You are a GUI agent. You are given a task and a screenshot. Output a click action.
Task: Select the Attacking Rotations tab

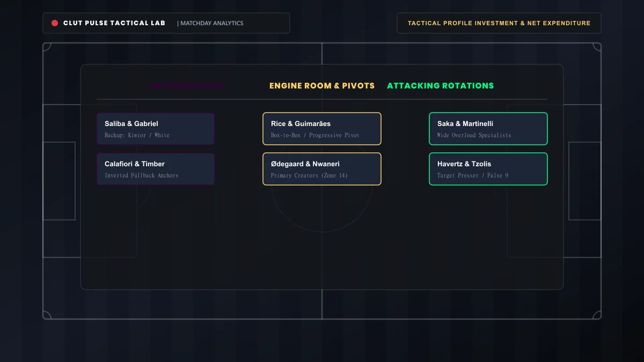441,86
